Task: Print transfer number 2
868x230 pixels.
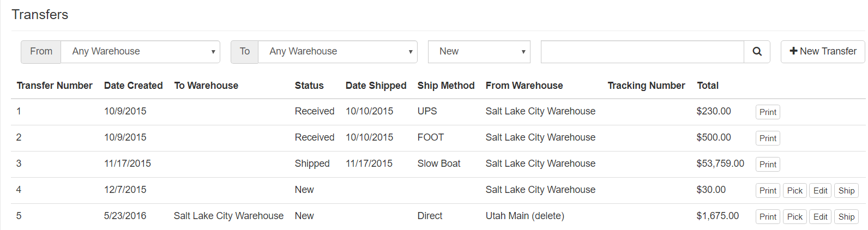Action: point(768,138)
